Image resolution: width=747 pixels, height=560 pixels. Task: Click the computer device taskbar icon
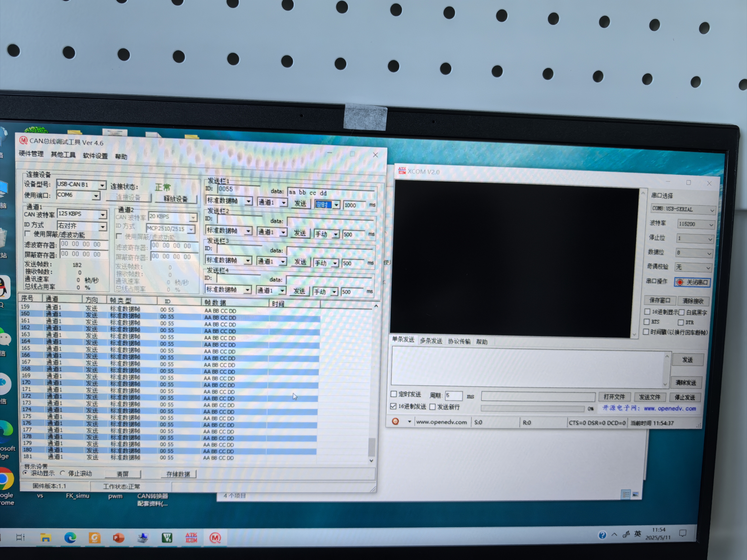(x=143, y=537)
